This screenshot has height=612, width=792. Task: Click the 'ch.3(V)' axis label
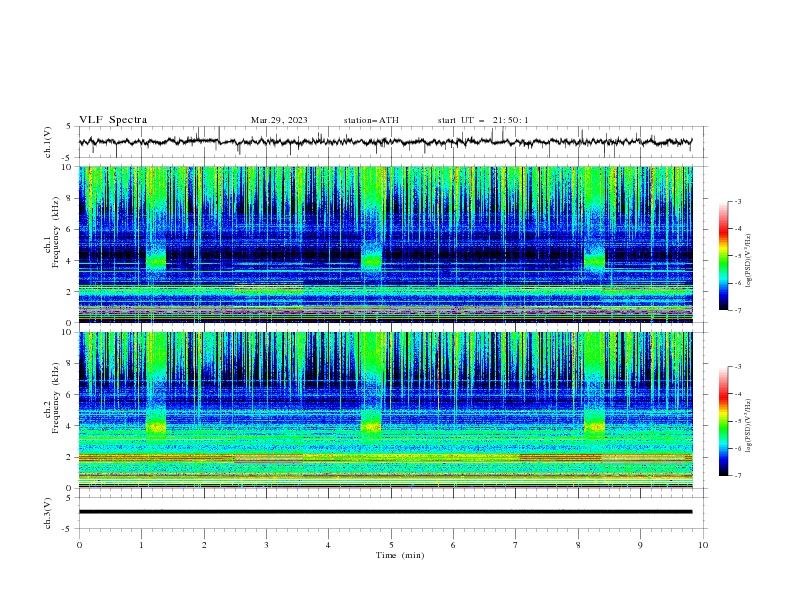[x=48, y=513]
